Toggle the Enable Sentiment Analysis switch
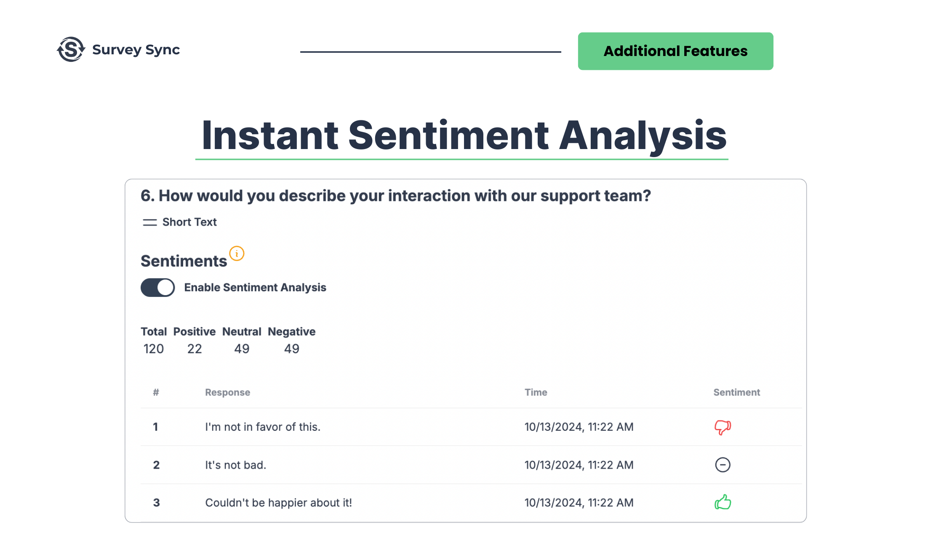This screenshot has width=936, height=560. click(158, 288)
